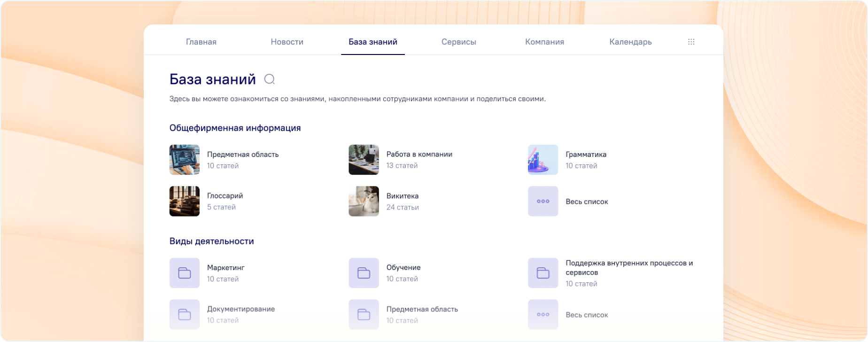Click the Викитека cat thumbnail
The image size is (868, 342).
[x=364, y=201]
